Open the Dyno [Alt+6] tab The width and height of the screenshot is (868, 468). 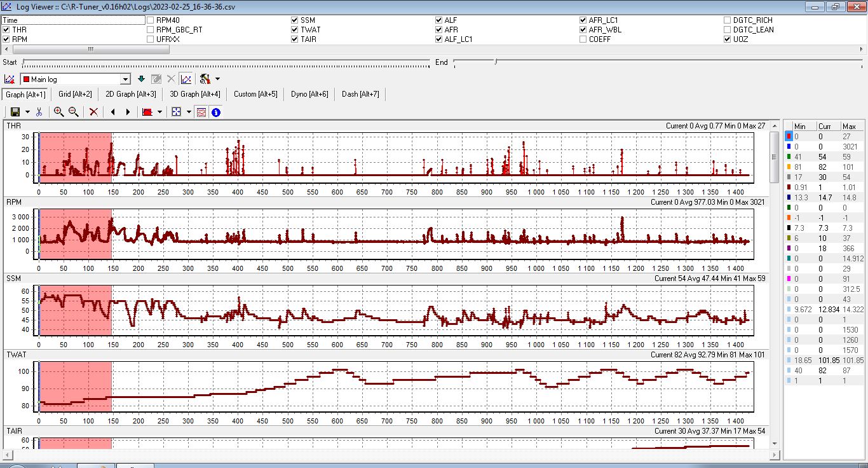coord(309,94)
